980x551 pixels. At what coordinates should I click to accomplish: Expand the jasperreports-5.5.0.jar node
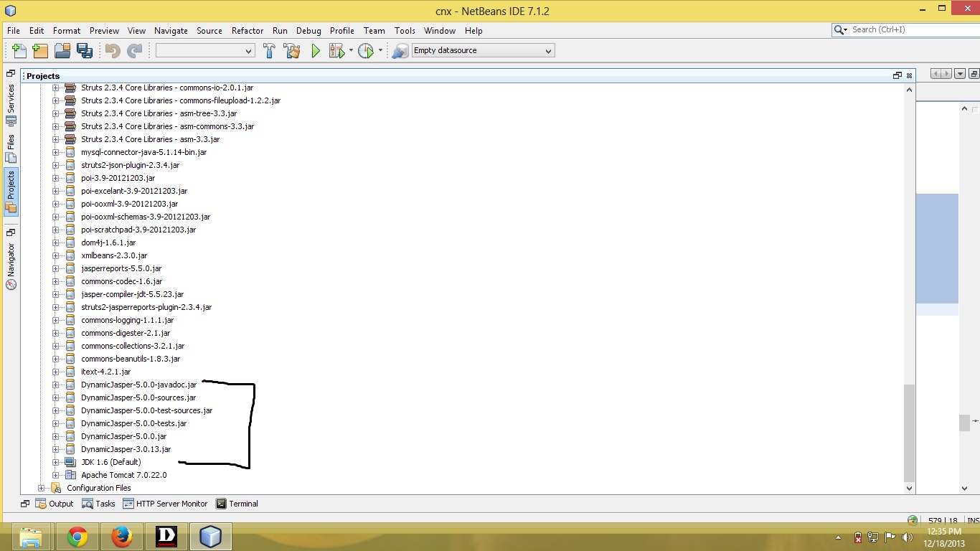coord(56,268)
